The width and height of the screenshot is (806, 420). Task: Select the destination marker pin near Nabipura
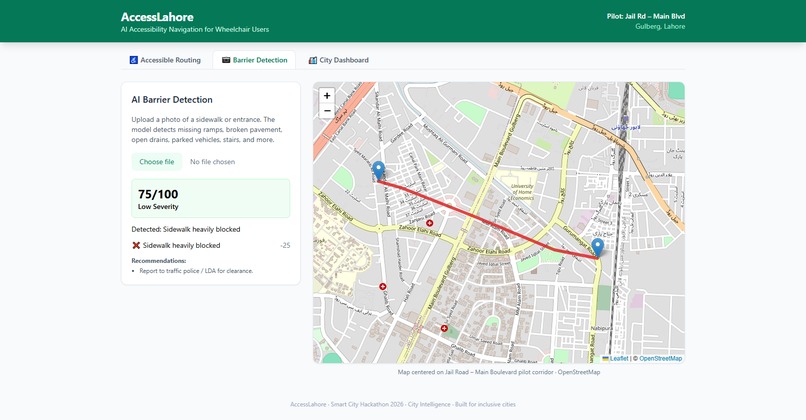[597, 248]
